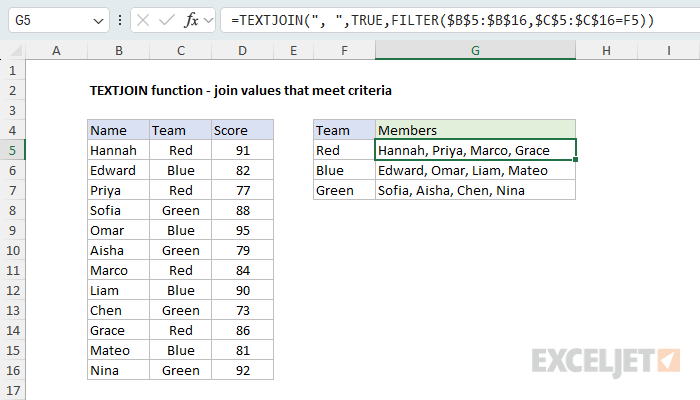Click the cell containing 'Marco'
This screenshot has height=400, width=700.
(x=118, y=271)
